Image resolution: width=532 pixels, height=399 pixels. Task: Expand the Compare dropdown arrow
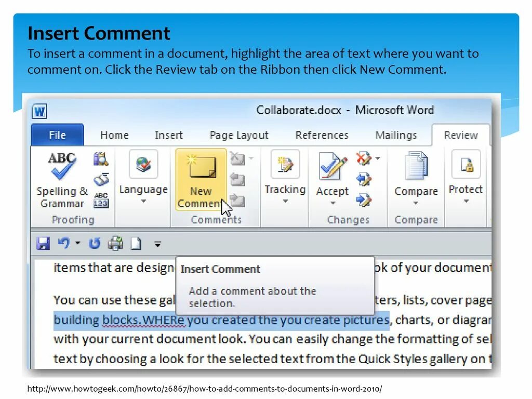tap(416, 203)
